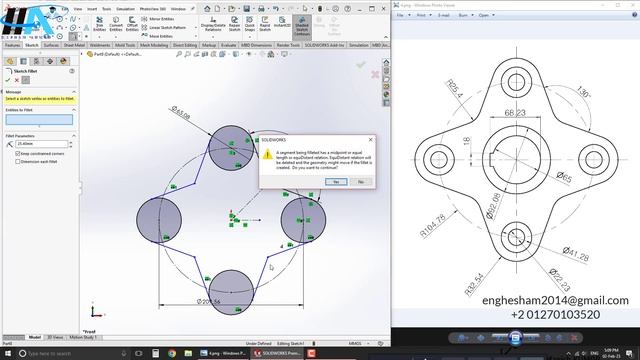Click the confirmation corner exit sketch checkmark
Image resolution: width=640 pixels, height=360 pixels.
coord(361,64)
